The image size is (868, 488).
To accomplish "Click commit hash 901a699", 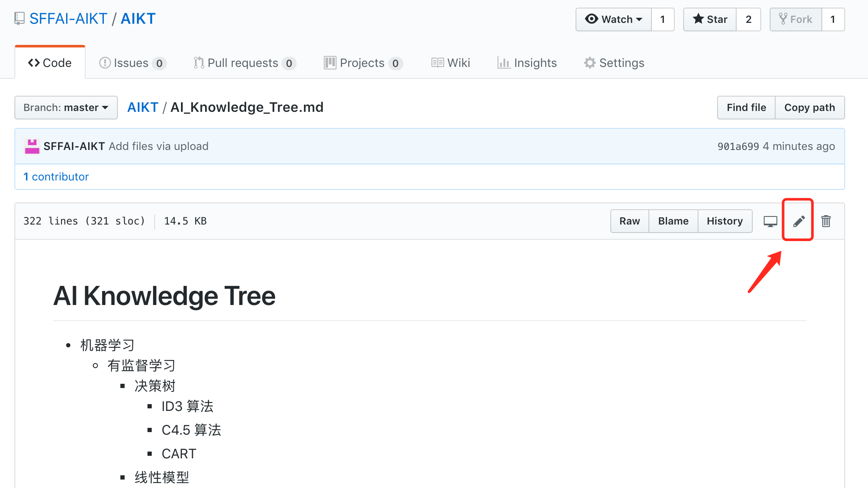I will pyautogui.click(x=738, y=147).
